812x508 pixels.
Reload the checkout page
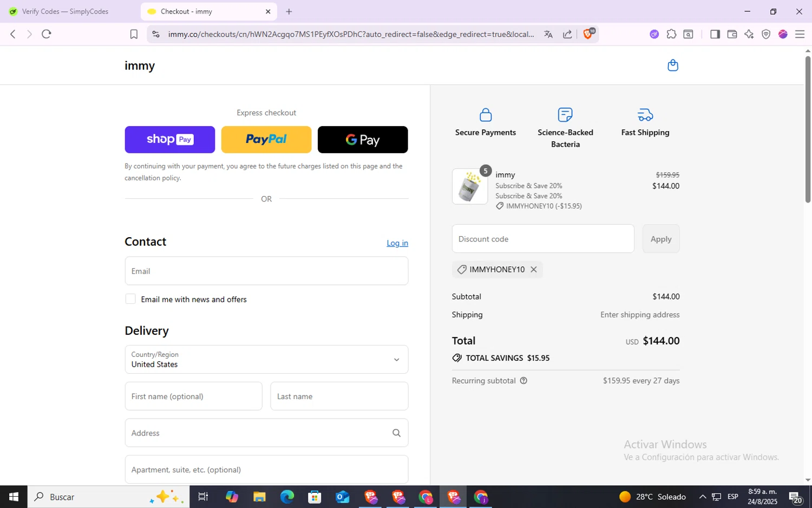47,34
